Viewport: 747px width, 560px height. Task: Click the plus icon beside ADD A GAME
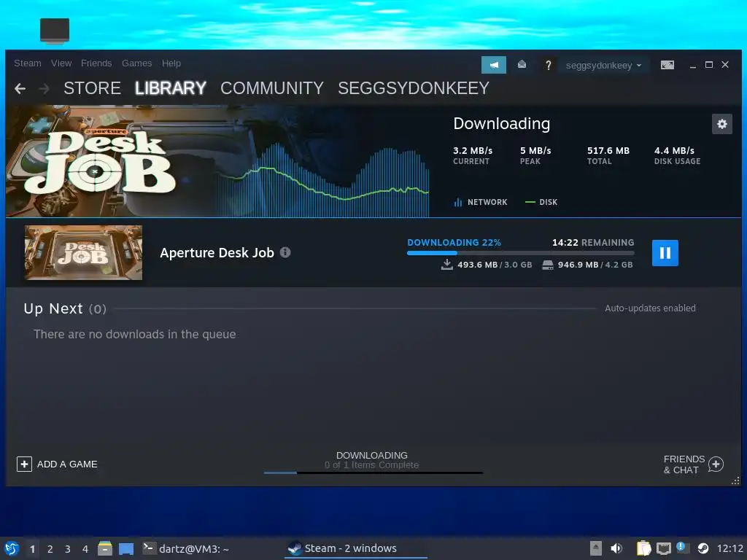coord(24,464)
